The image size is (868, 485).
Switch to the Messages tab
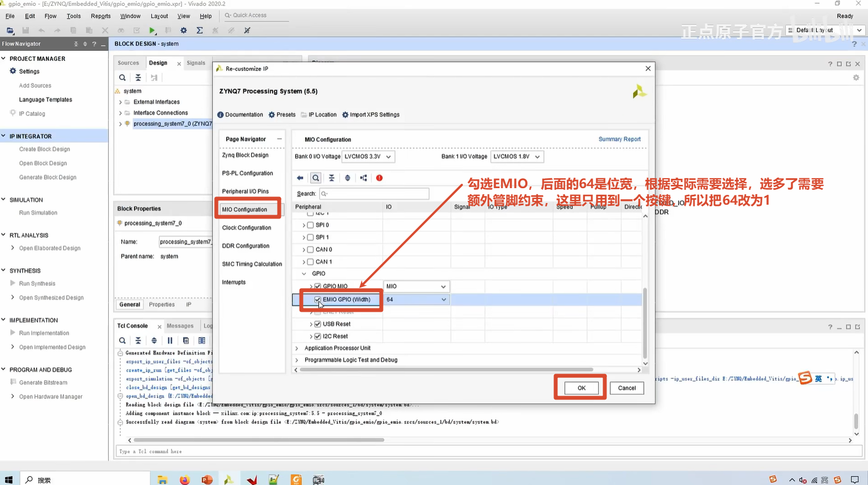pyautogui.click(x=180, y=326)
